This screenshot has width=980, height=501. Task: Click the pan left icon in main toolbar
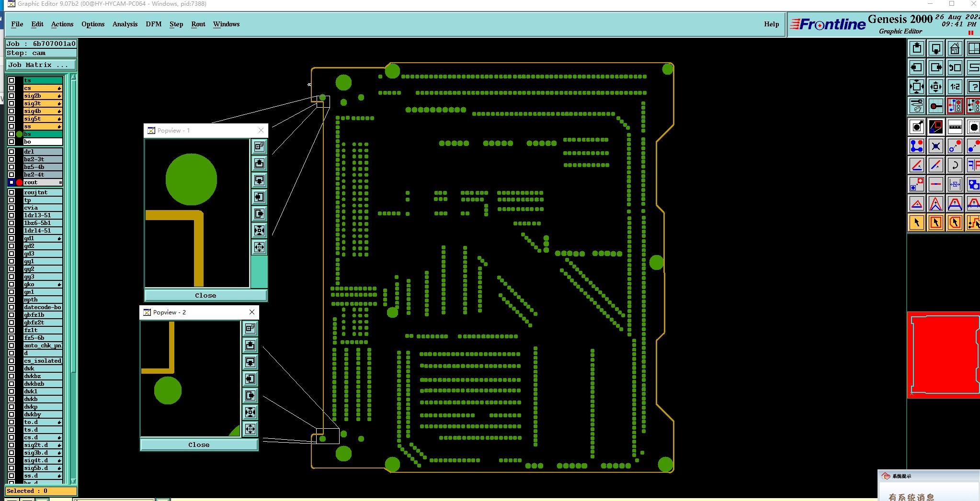tap(917, 67)
